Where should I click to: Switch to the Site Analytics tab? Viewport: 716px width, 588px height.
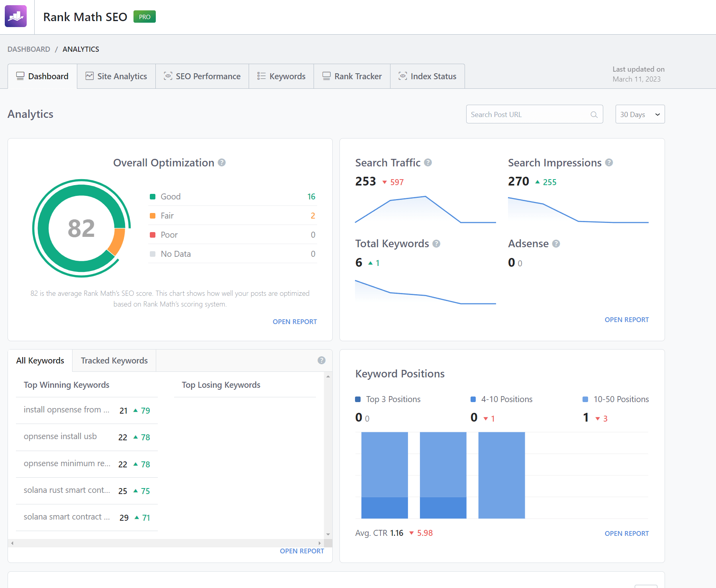click(x=116, y=76)
